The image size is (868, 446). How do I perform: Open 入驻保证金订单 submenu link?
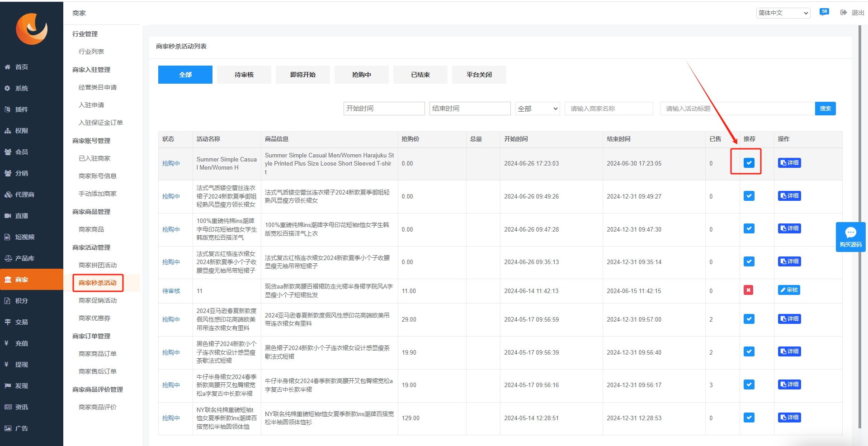pyautogui.click(x=101, y=123)
